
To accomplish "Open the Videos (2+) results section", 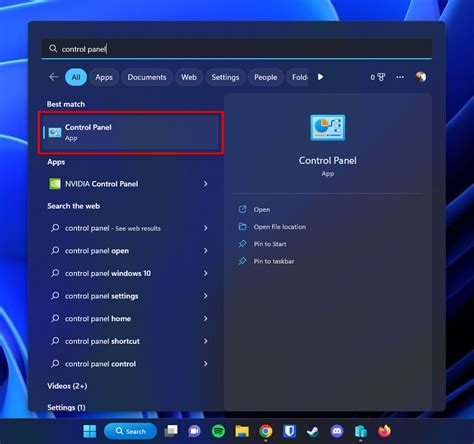I will (x=67, y=386).
